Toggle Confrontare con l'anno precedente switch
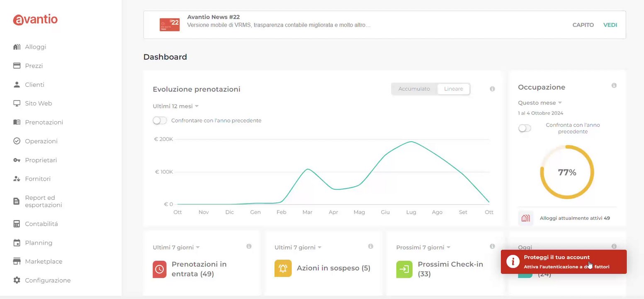Screen dimensions: 644x299 point(160,120)
